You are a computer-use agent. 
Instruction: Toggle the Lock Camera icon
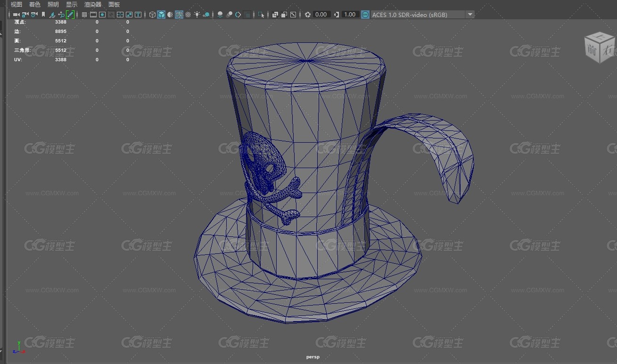(25, 15)
